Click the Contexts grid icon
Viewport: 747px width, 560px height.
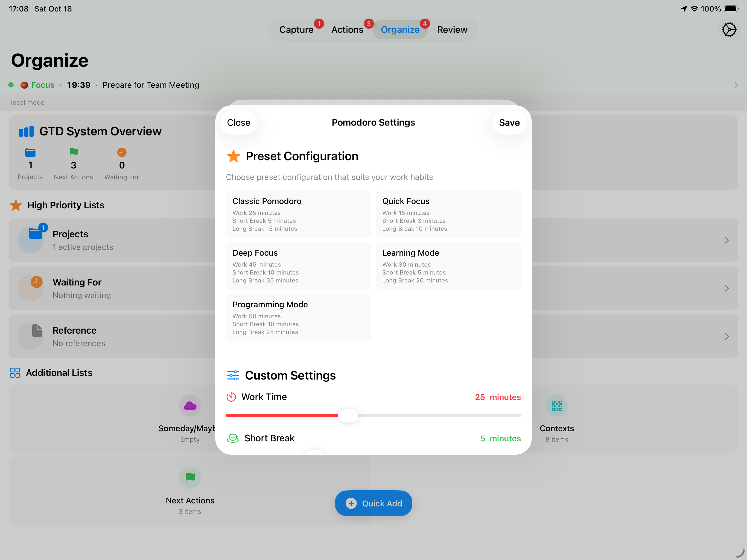pyautogui.click(x=556, y=406)
